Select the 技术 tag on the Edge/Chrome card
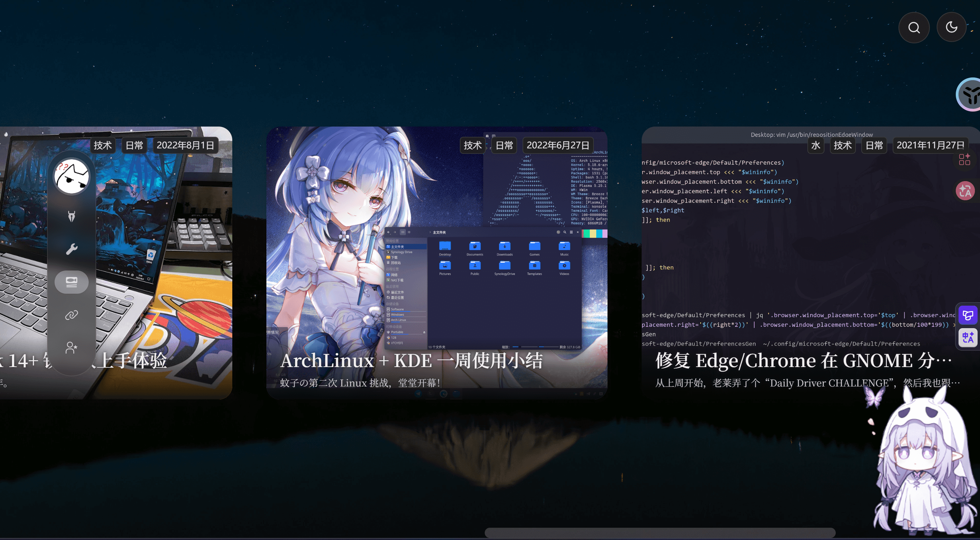The image size is (980, 540). pos(843,145)
